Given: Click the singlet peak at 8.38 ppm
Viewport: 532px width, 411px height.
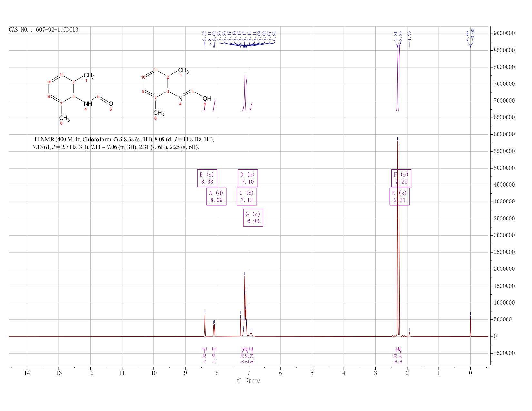Looking at the screenshot, I should click(x=205, y=325).
